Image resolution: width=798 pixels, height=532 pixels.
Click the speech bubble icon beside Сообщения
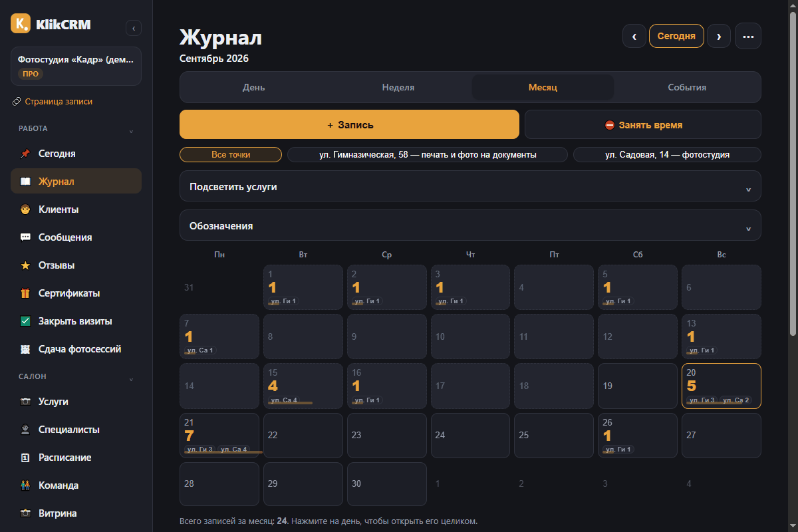tap(25, 237)
